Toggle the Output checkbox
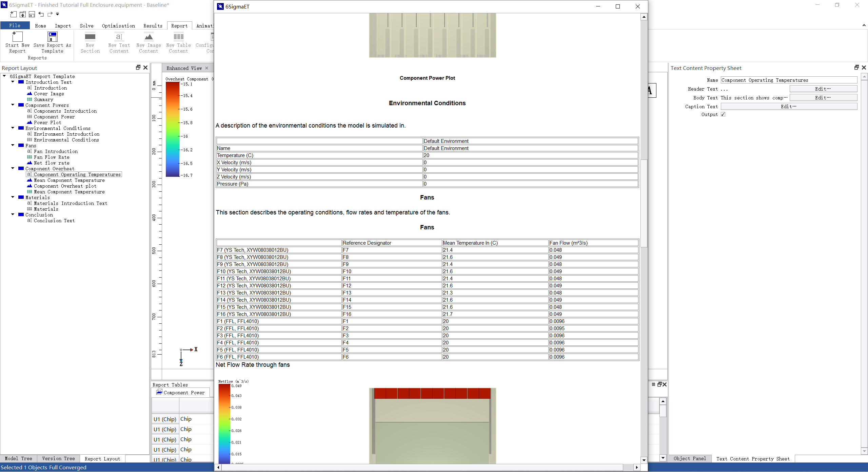This screenshot has height=472, width=868. [x=723, y=114]
